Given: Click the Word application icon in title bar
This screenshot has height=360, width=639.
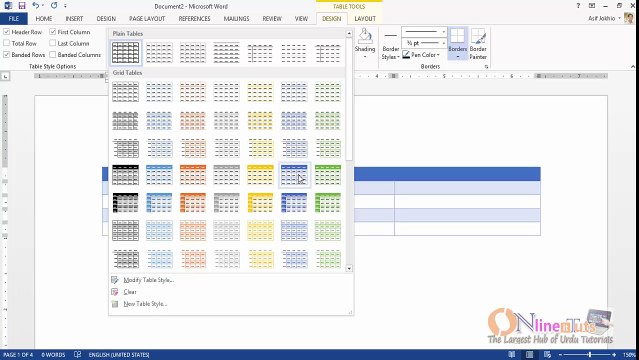Looking at the screenshot, I should (x=8, y=6).
